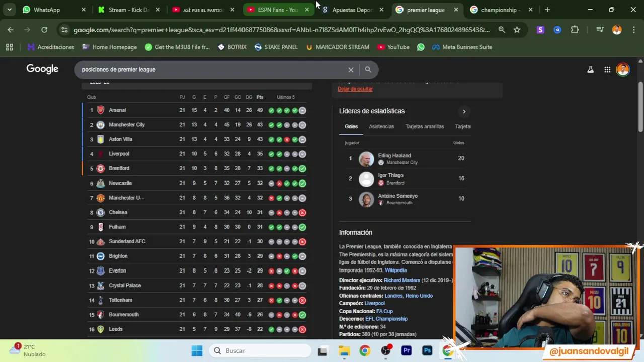Open the purple S extension
The width and height of the screenshot is (644, 362).
click(540, 30)
